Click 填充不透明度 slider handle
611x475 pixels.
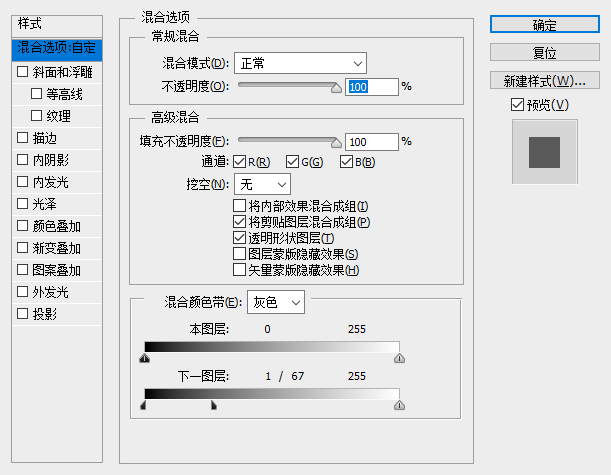[336, 143]
